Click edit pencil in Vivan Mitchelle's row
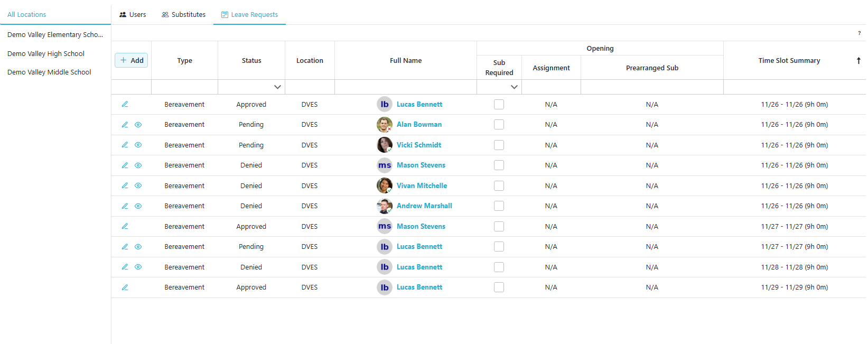Viewport: 868px width, 344px height. 125,185
